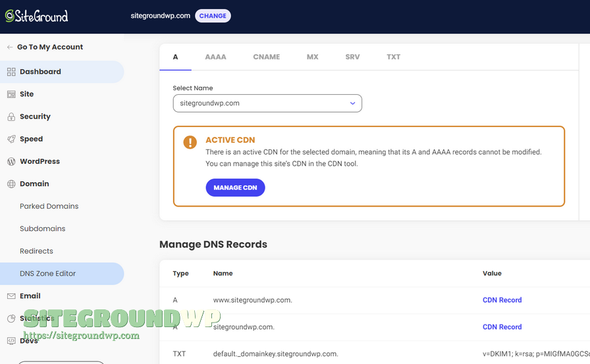Click the Manage DNS Records heading
The height and width of the screenshot is (364, 590).
tap(213, 244)
